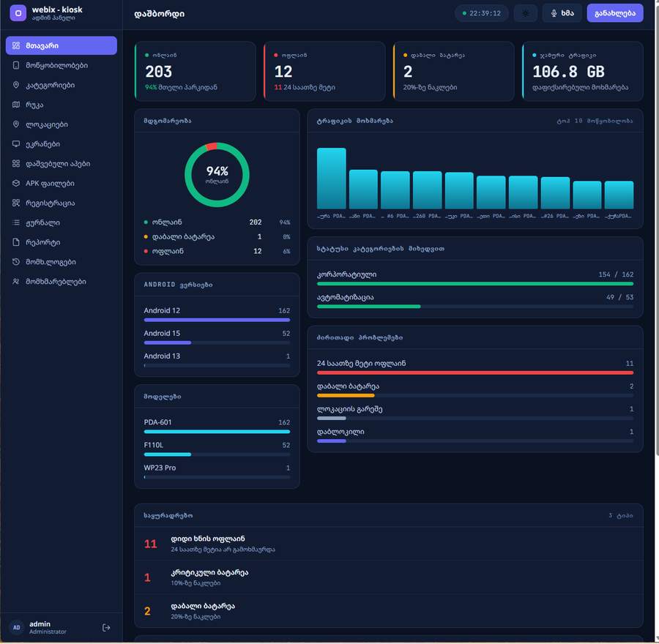Click the bar labeled 260 PDA
Screen dimensions: 659x644
click(427, 190)
